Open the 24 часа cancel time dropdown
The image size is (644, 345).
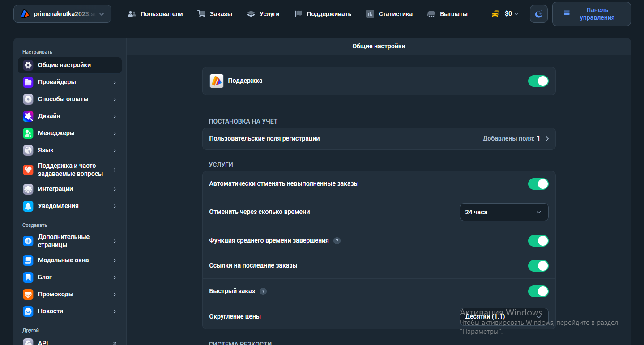(x=503, y=212)
